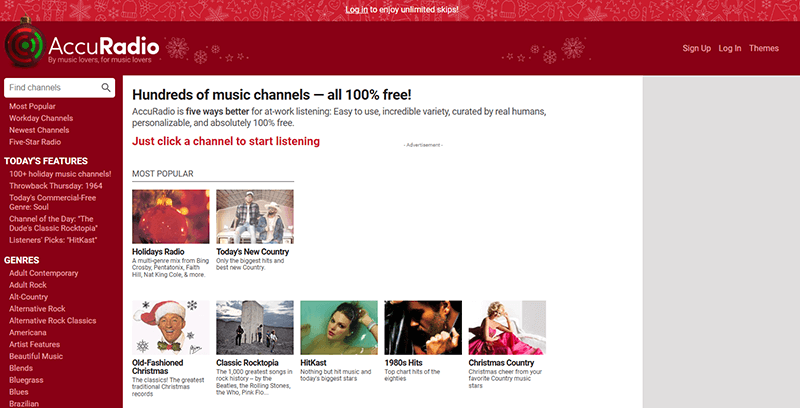Click Today's New Country thumbnail image
The height and width of the screenshot is (408, 800).
pyautogui.click(x=255, y=217)
